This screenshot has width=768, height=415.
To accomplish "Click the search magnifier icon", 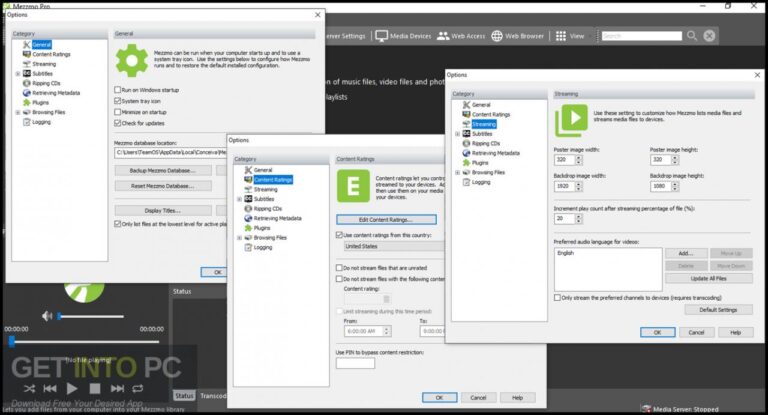I will pos(692,35).
